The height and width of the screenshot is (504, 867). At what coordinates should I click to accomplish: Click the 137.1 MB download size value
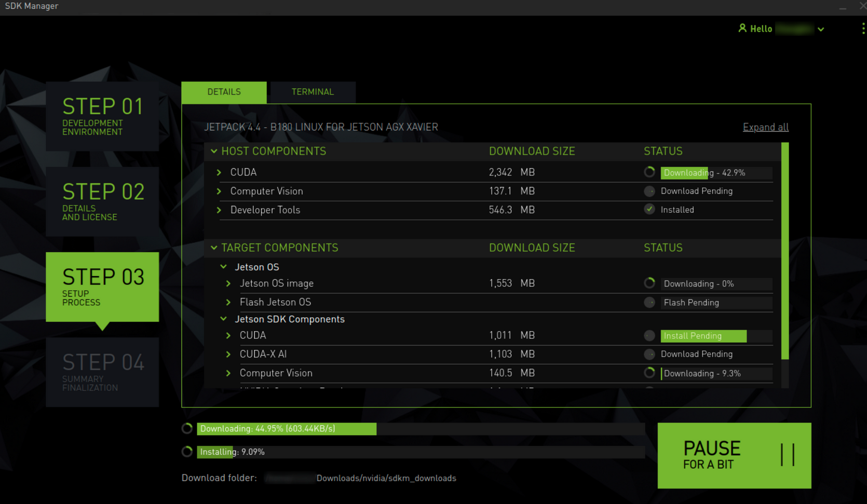pos(512,191)
